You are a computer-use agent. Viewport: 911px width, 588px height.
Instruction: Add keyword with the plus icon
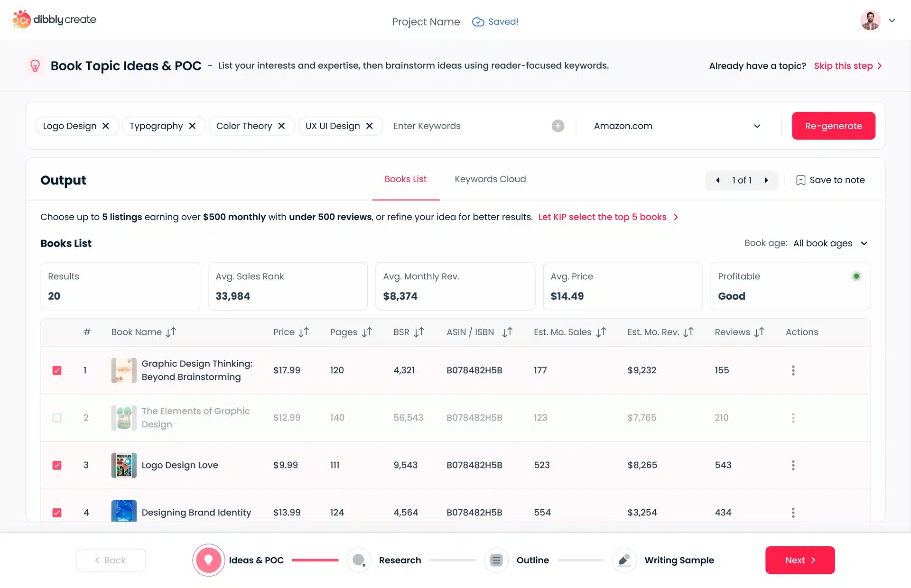558,126
